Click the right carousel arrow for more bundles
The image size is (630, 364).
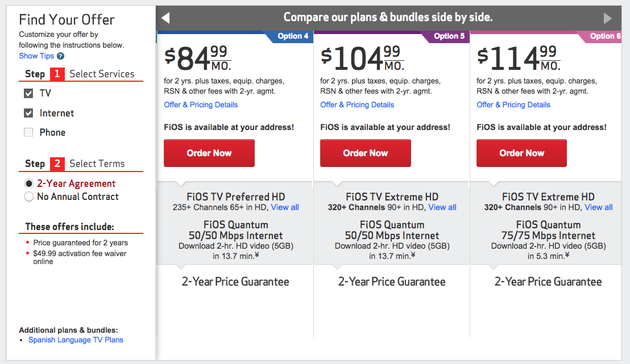tap(607, 18)
